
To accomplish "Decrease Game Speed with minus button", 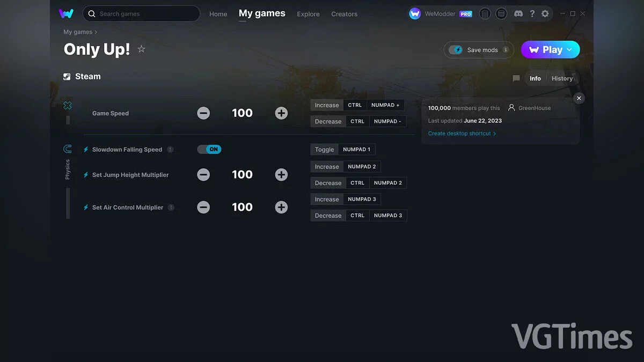I will coord(203,113).
